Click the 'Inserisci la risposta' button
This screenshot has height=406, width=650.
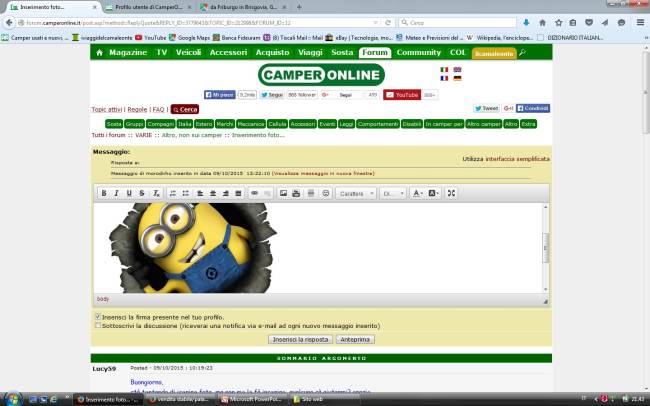(300, 340)
